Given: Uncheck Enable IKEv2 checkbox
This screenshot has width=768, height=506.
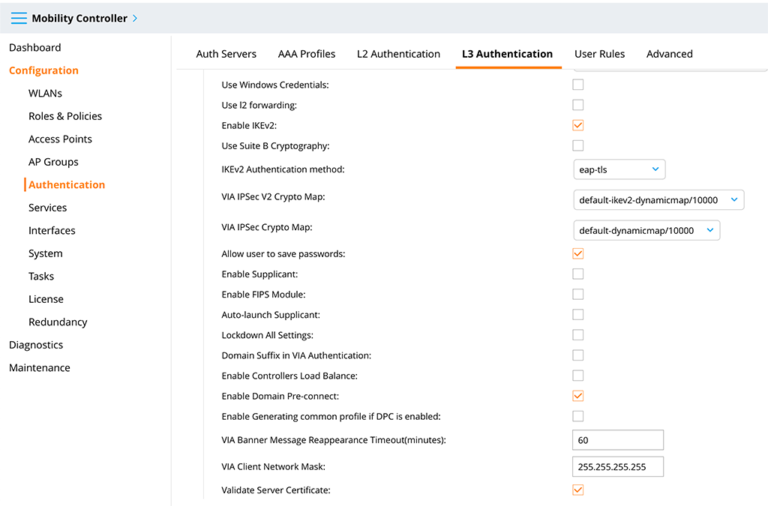Looking at the screenshot, I should point(578,125).
